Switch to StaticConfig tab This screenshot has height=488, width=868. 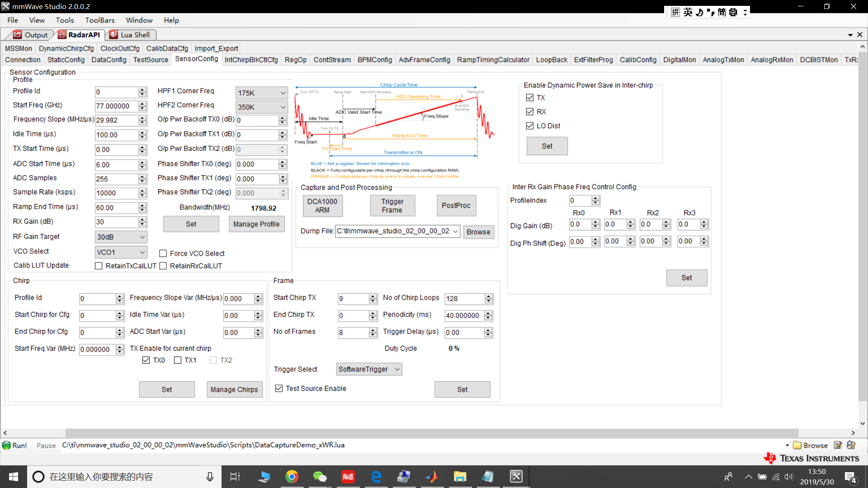coord(66,60)
